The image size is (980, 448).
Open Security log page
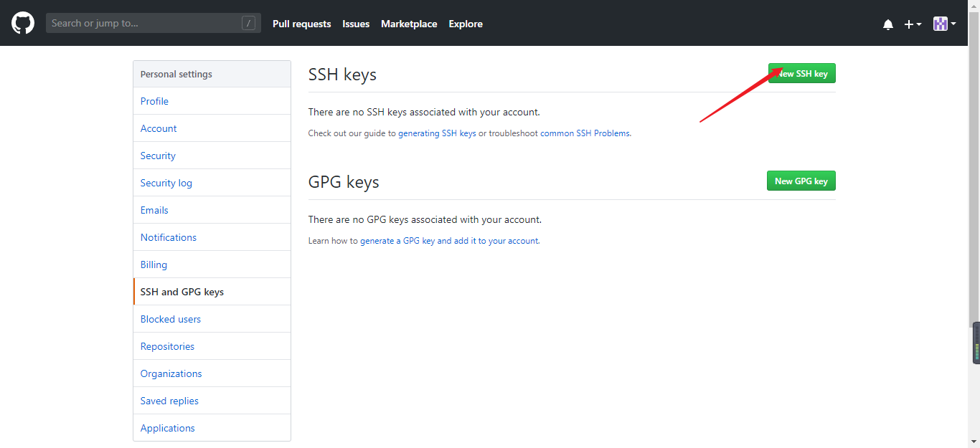coord(212,183)
